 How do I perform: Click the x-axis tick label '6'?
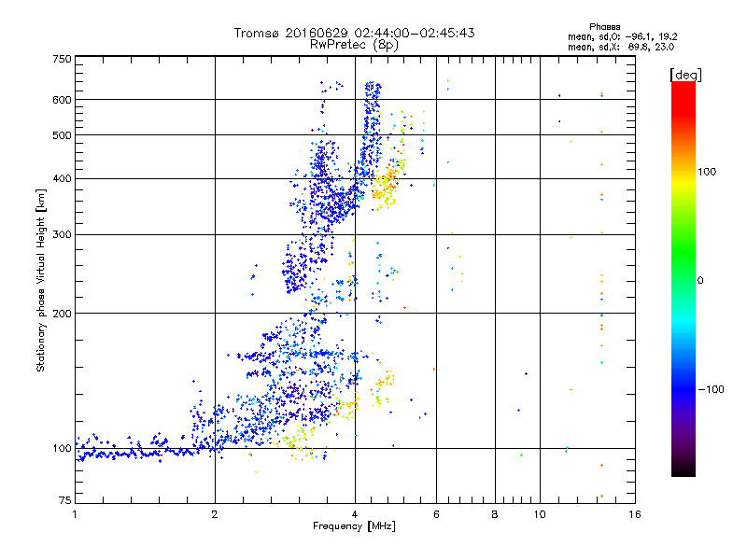[x=436, y=514]
